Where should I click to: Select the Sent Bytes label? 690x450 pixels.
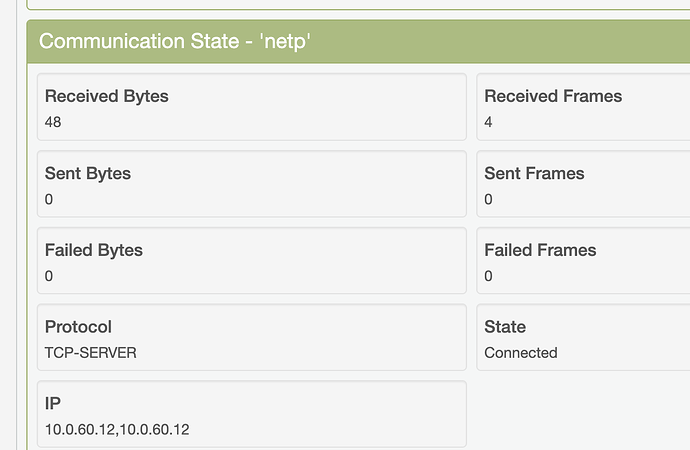tap(88, 174)
